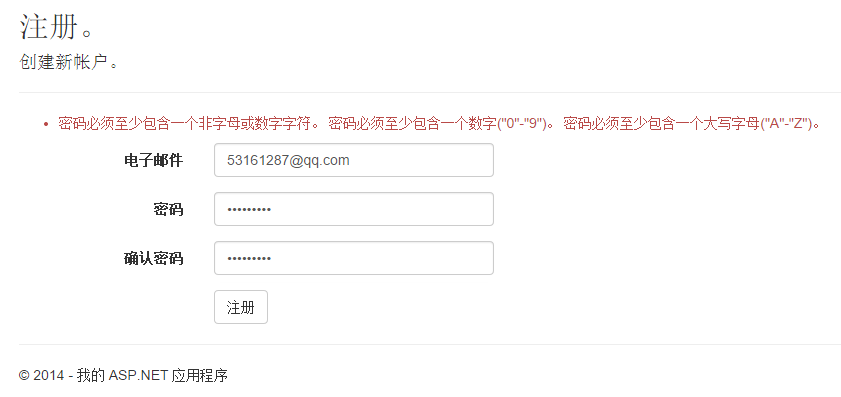This screenshot has height=397, width=841.
Task: Click the 确认密码 field label
Action: [x=153, y=259]
